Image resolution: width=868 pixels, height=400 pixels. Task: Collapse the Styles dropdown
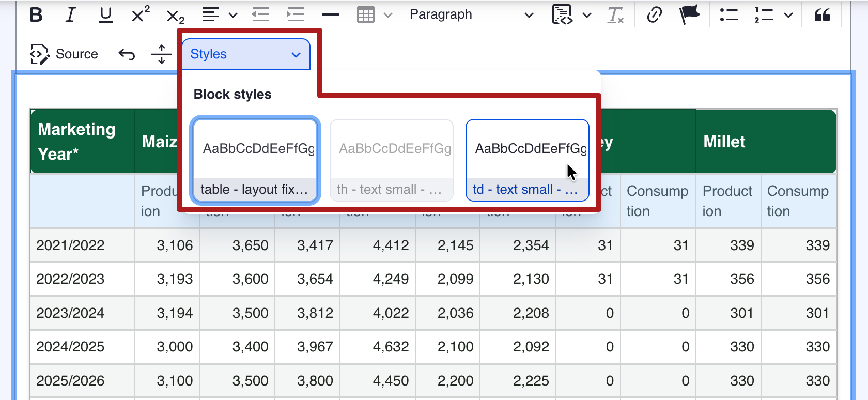coord(246,54)
